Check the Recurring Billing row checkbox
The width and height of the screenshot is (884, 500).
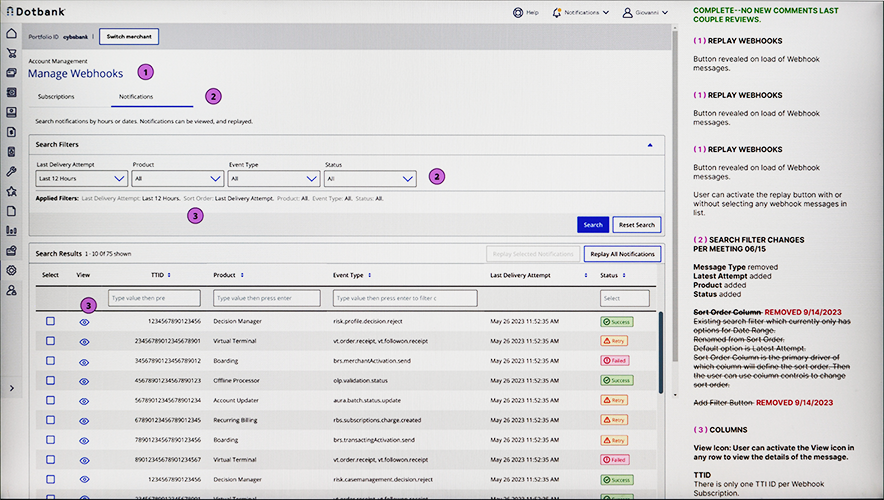(50, 420)
